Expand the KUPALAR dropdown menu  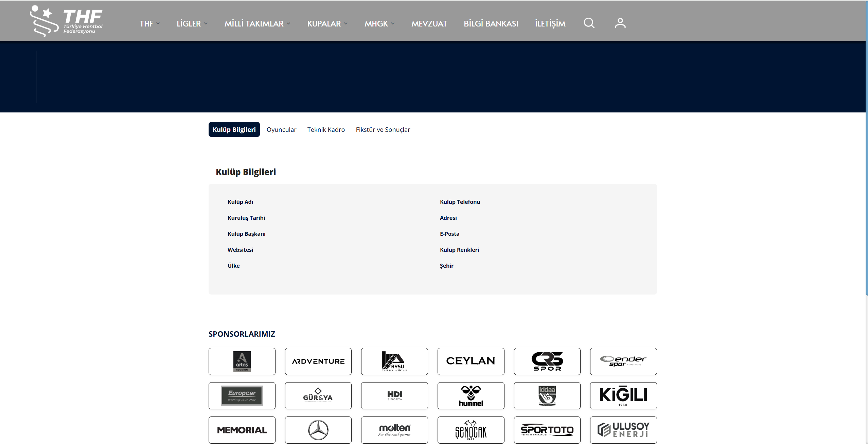click(327, 23)
